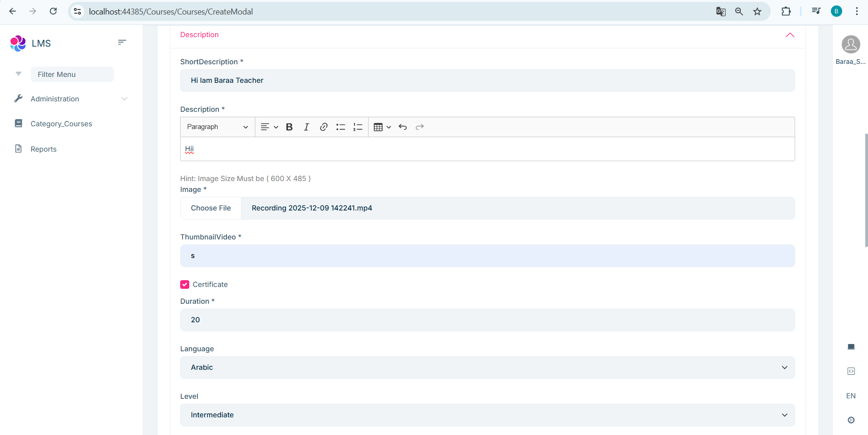Open the settings gear on right panel

(851, 420)
